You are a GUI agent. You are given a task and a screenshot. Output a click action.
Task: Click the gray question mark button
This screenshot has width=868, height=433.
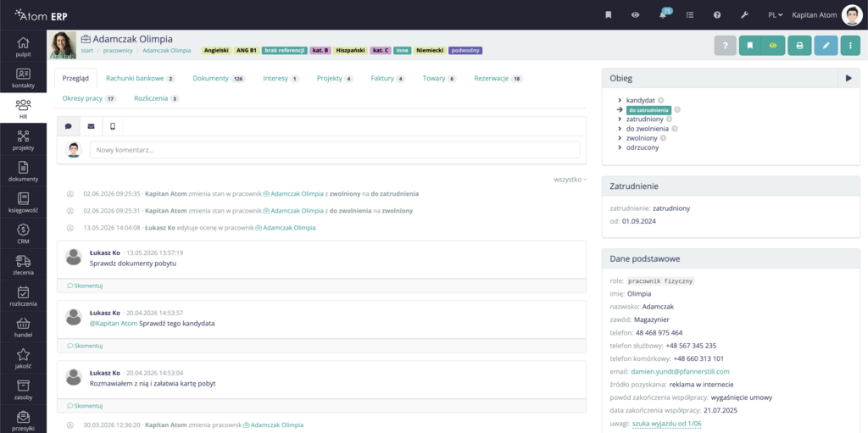coord(726,46)
